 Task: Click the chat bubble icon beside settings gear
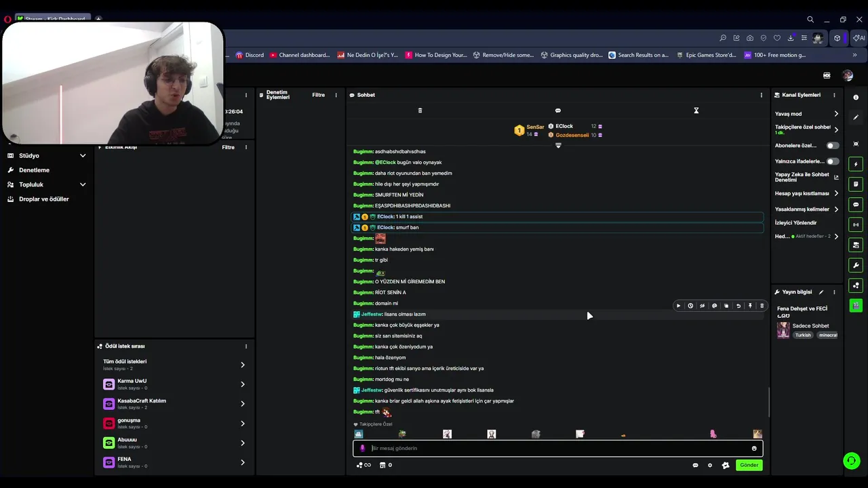click(x=695, y=465)
